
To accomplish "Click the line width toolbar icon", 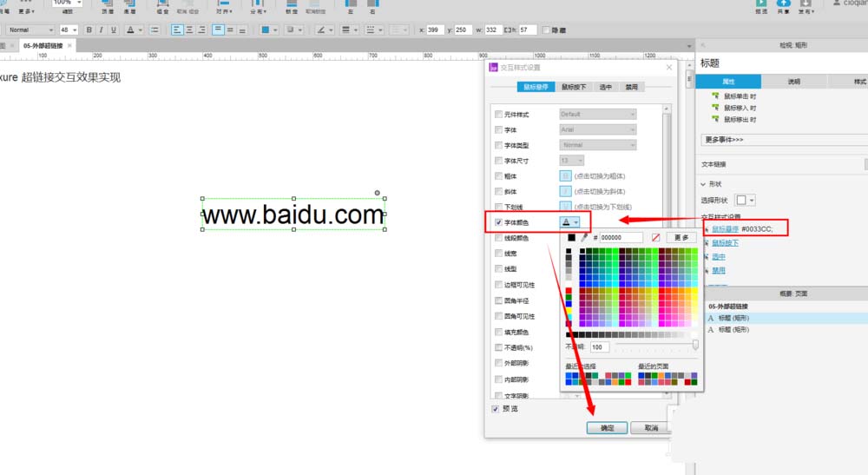I will coord(345,30).
